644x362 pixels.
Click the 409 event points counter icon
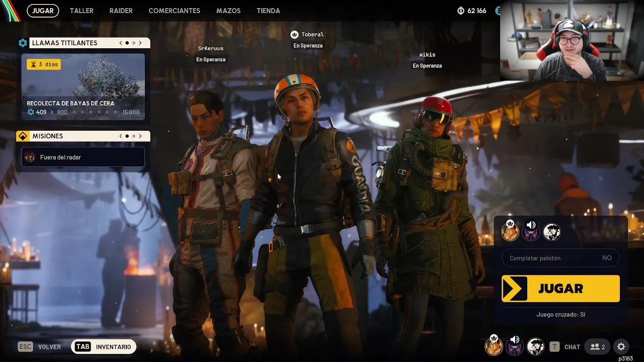tap(31, 112)
